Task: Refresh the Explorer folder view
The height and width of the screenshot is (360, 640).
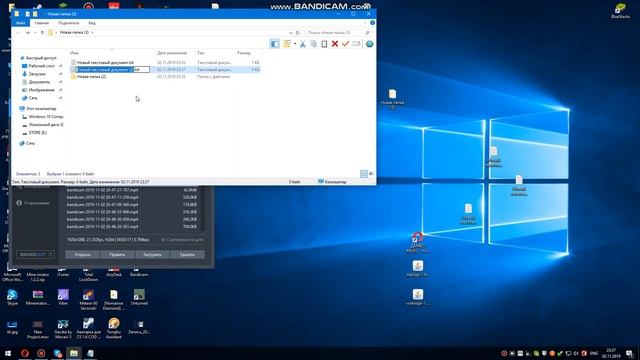Action: [x=298, y=32]
